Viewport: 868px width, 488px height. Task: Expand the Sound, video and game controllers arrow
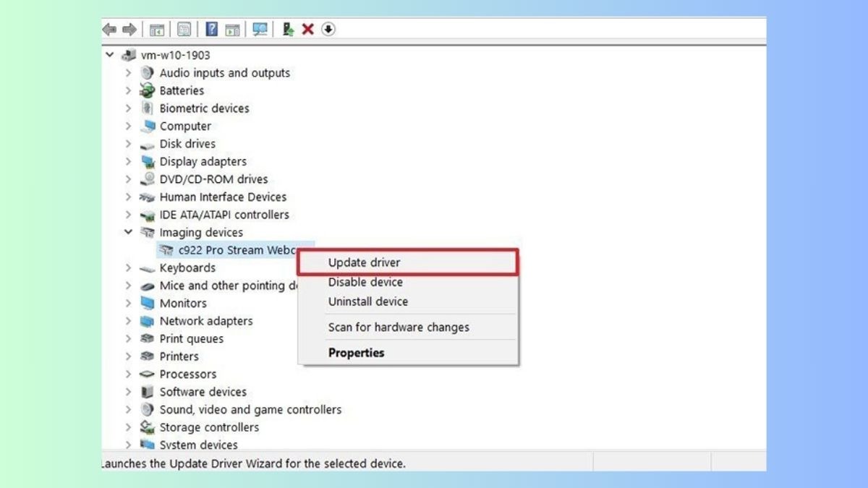click(x=128, y=409)
